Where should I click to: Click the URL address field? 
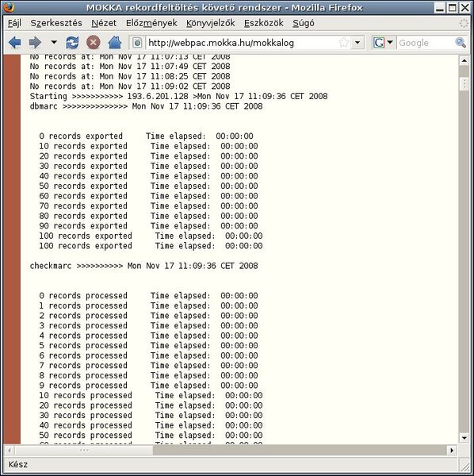(241, 43)
